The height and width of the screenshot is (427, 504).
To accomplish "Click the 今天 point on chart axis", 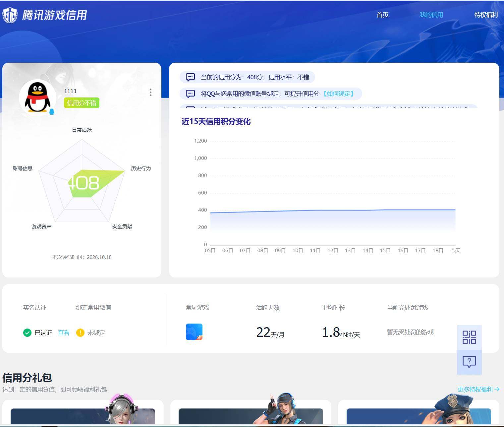I will (x=455, y=250).
